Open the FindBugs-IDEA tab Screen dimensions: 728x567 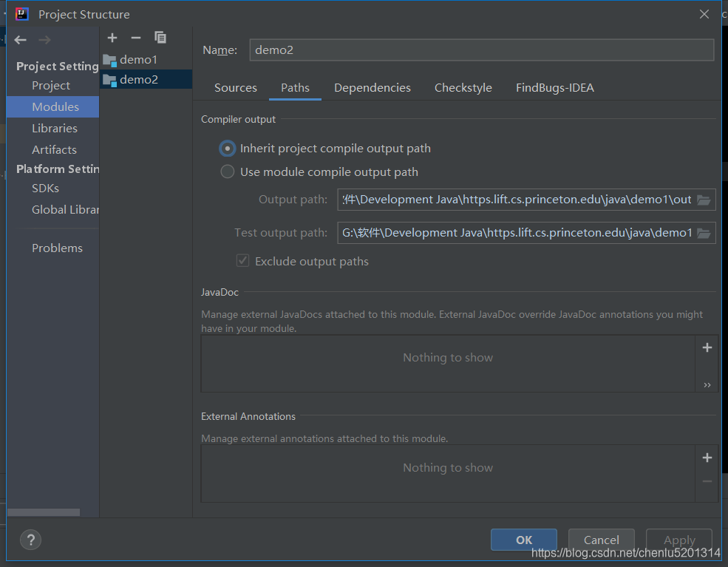tap(555, 88)
